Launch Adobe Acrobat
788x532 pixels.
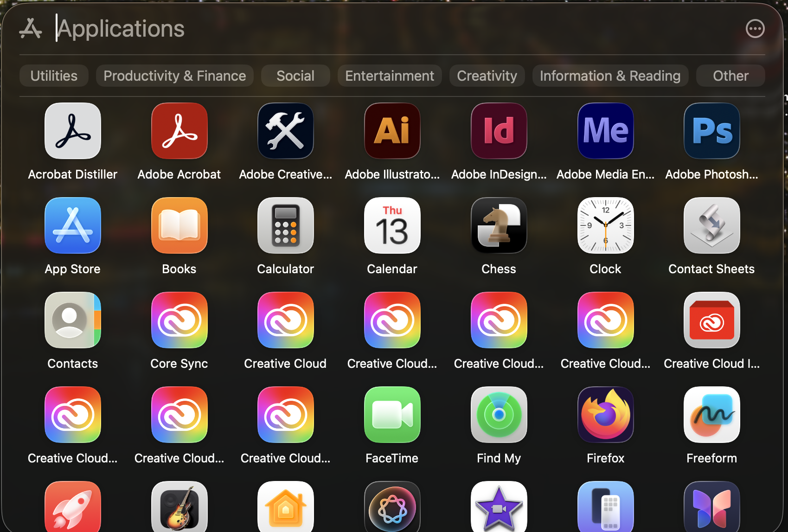click(x=179, y=131)
